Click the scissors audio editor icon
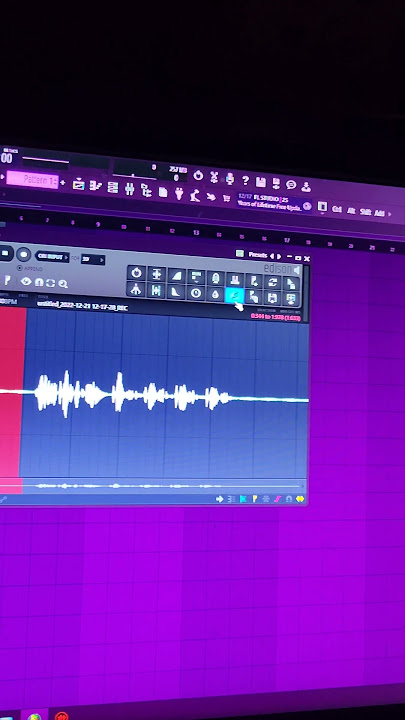This screenshot has height=720, width=405. pyautogui.click(x=214, y=177)
